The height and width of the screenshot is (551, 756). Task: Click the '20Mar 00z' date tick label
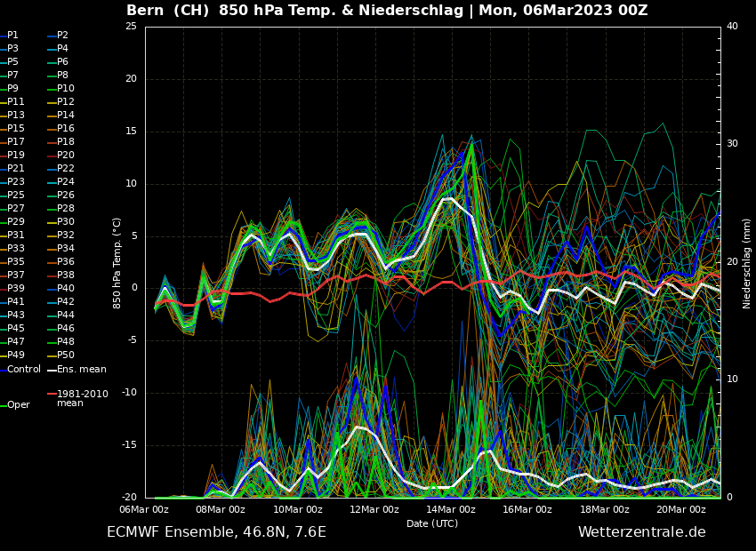pyautogui.click(x=681, y=509)
